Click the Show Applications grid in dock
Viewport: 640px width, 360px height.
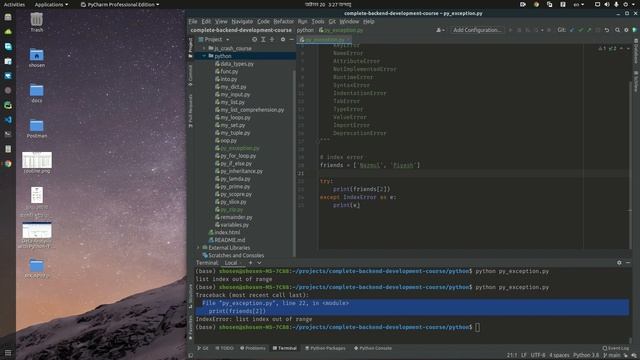pyautogui.click(x=8, y=353)
